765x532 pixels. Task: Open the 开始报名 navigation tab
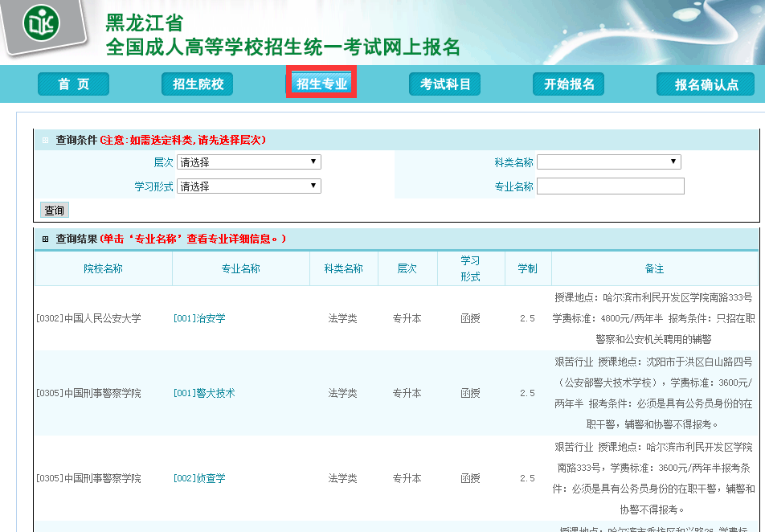pos(568,84)
